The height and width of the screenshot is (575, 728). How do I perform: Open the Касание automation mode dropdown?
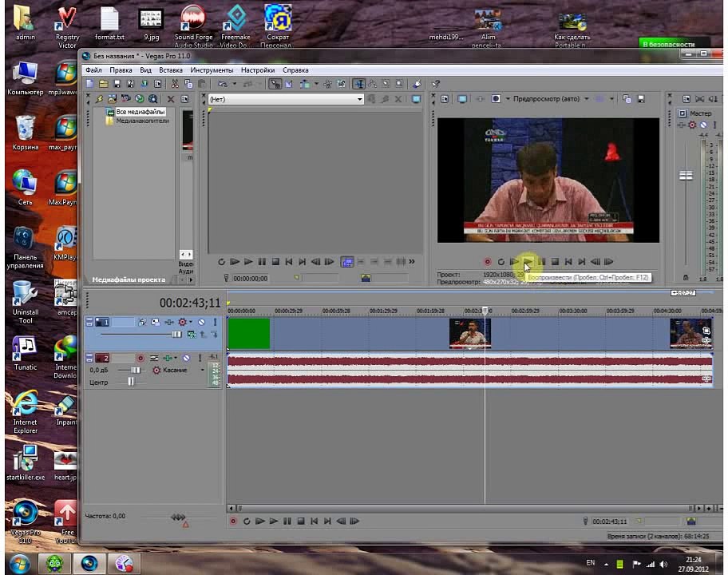coord(202,371)
